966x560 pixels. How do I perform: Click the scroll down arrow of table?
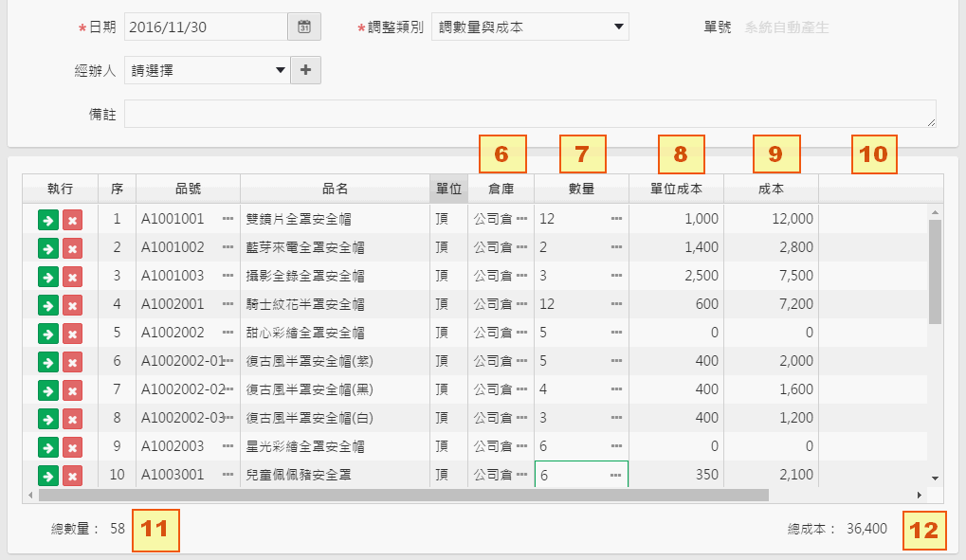936,479
